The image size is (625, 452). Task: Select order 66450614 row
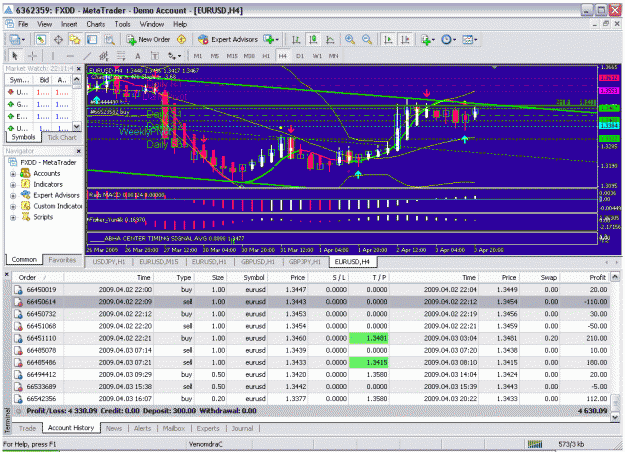311,302
